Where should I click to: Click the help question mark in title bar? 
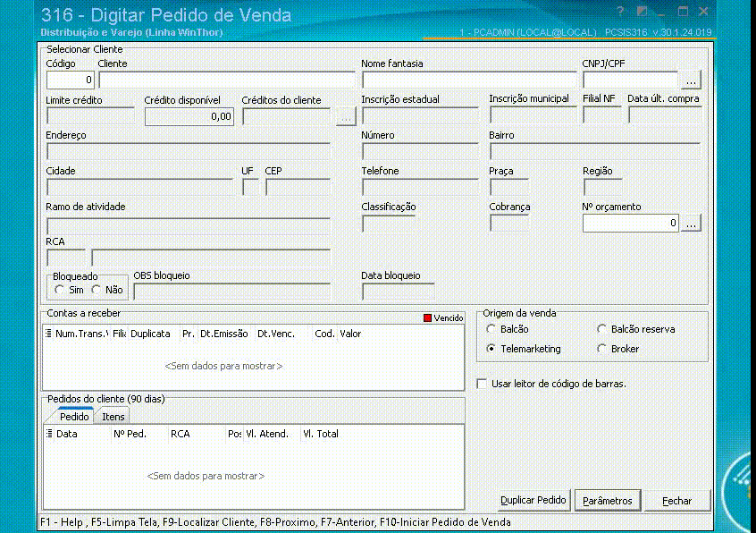[620, 12]
